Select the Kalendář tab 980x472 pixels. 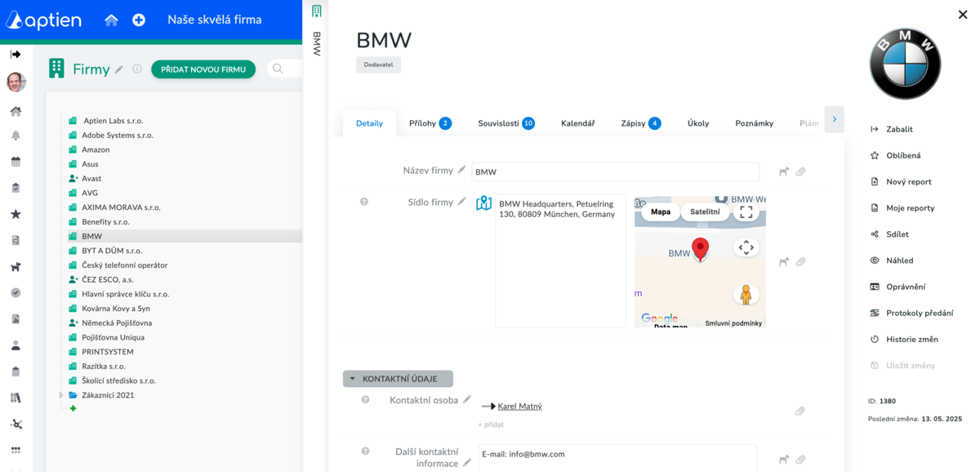pyautogui.click(x=577, y=123)
